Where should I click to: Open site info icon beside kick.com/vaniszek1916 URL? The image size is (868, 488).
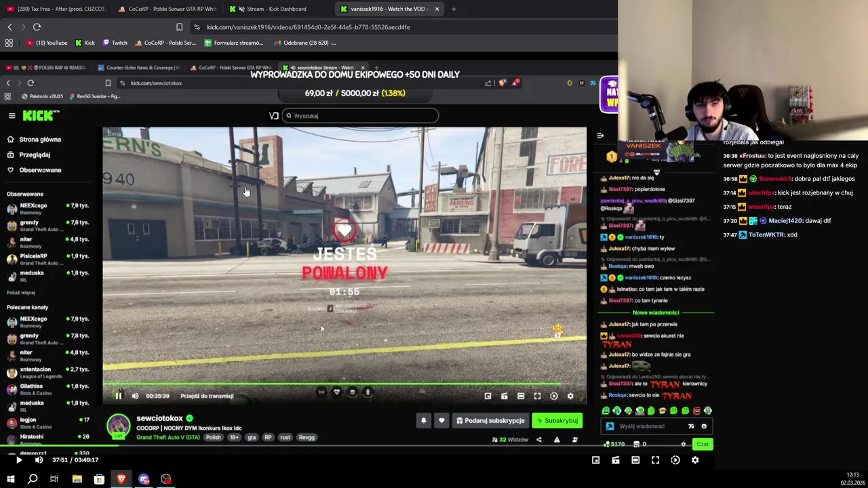[197, 27]
